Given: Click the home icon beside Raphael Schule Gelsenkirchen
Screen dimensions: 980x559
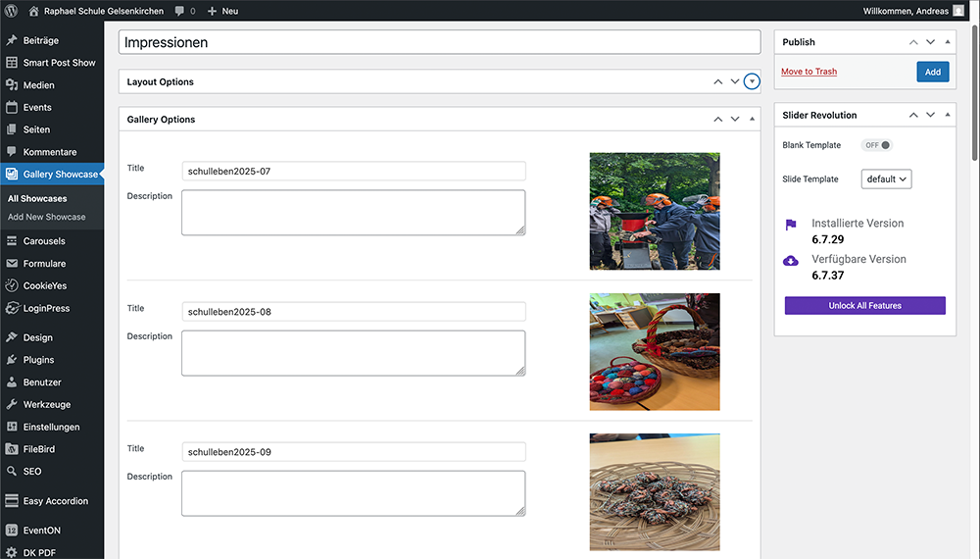Looking at the screenshot, I should (x=33, y=11).
